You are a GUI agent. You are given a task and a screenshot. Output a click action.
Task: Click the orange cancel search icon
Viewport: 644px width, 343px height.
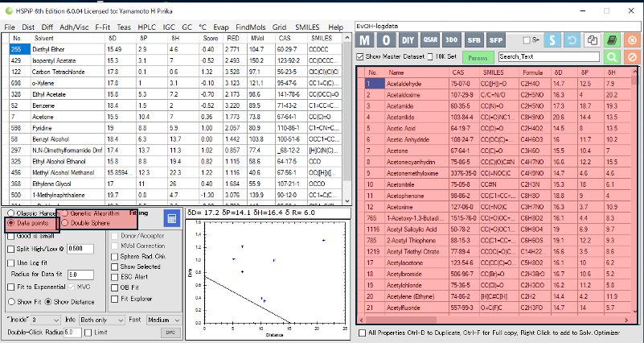[x=631, y=57]
